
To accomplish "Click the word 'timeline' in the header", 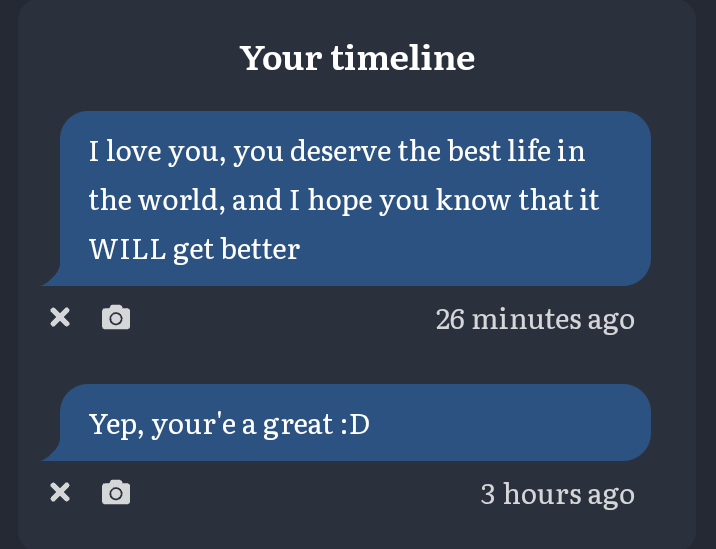I will 403,58.
